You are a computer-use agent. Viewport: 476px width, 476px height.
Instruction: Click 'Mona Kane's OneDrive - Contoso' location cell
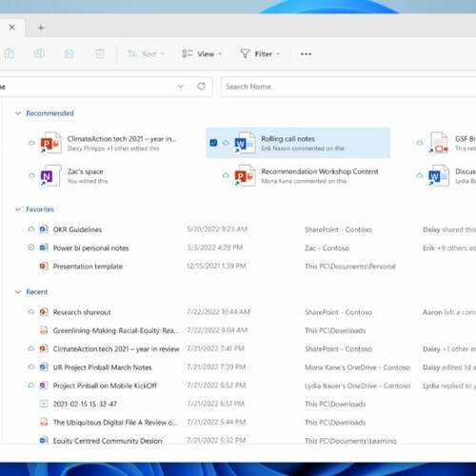(357, 367)
